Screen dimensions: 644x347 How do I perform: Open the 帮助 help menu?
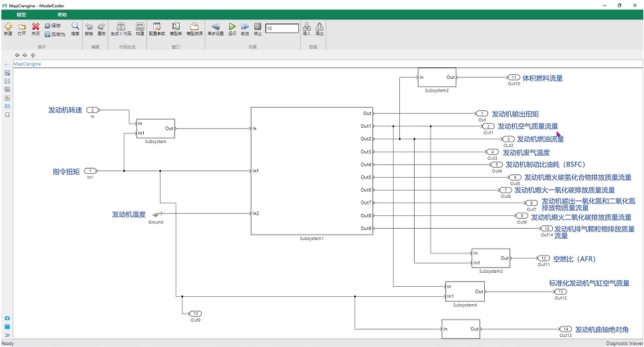click(x=62, y=14)
